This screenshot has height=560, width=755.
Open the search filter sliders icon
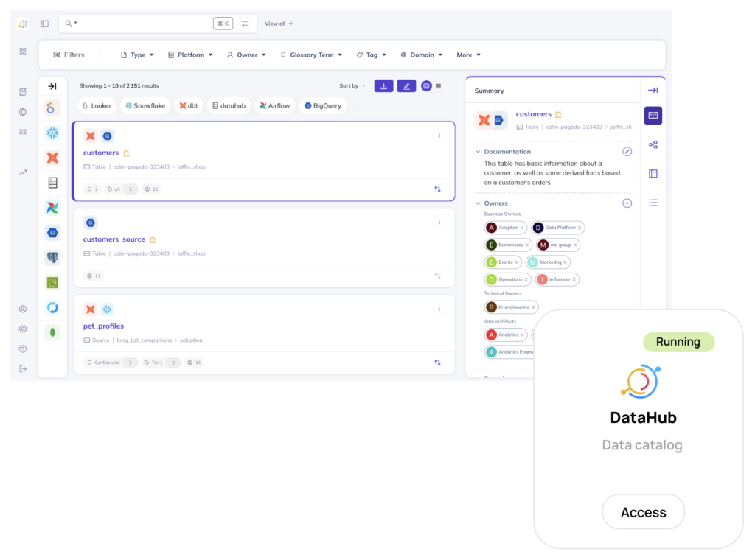coord(246,23)
